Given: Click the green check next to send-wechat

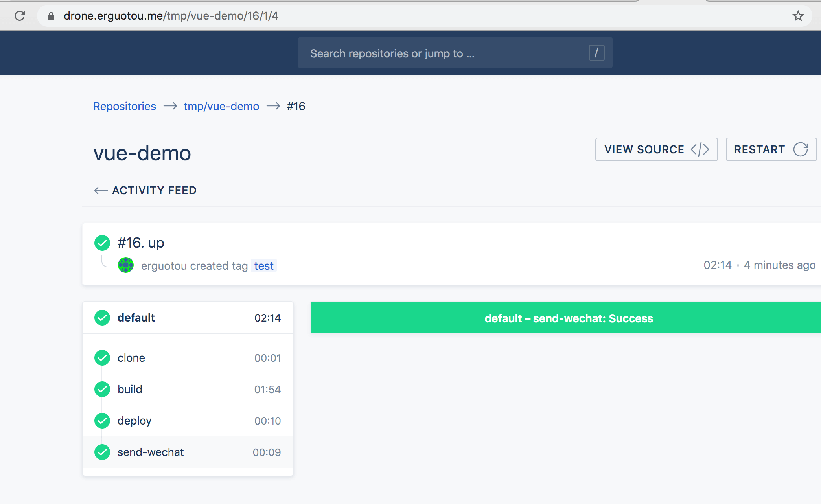Looking at the screenshot, I should [x=102, y=452].
